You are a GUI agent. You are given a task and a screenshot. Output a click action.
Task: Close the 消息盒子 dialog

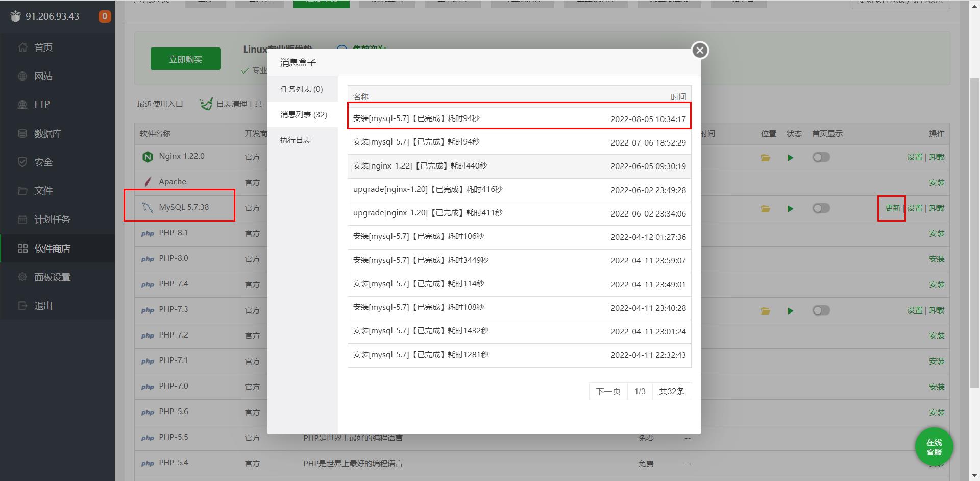tap(700, 50)
